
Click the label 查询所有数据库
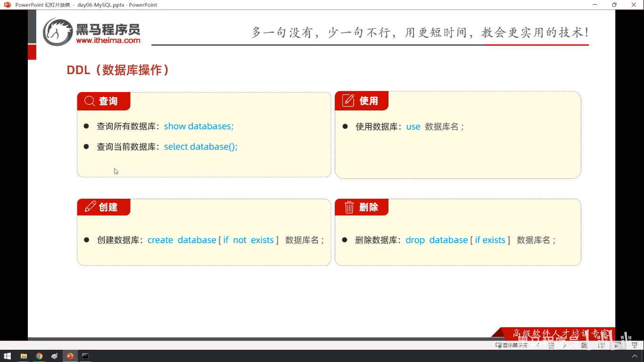tap(126, 126)
